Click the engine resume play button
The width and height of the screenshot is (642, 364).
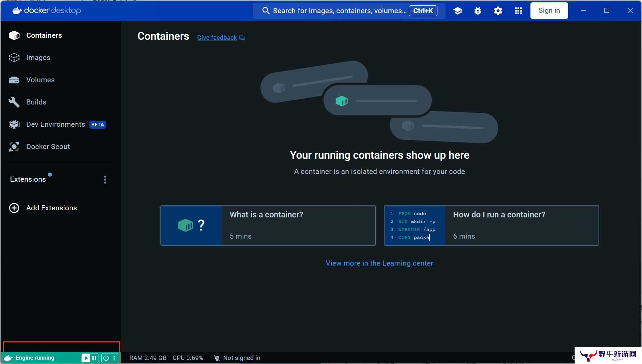tap(86, 358)
